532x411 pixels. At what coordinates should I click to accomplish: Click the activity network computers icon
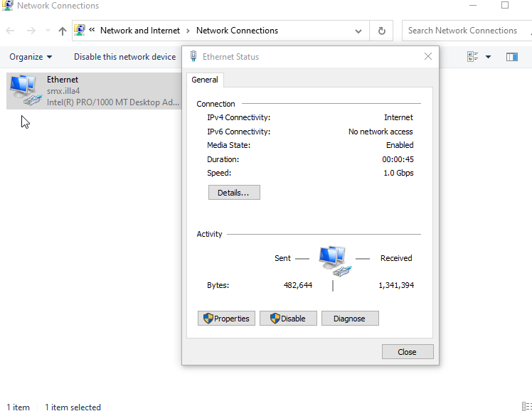[x=333, y=260]
